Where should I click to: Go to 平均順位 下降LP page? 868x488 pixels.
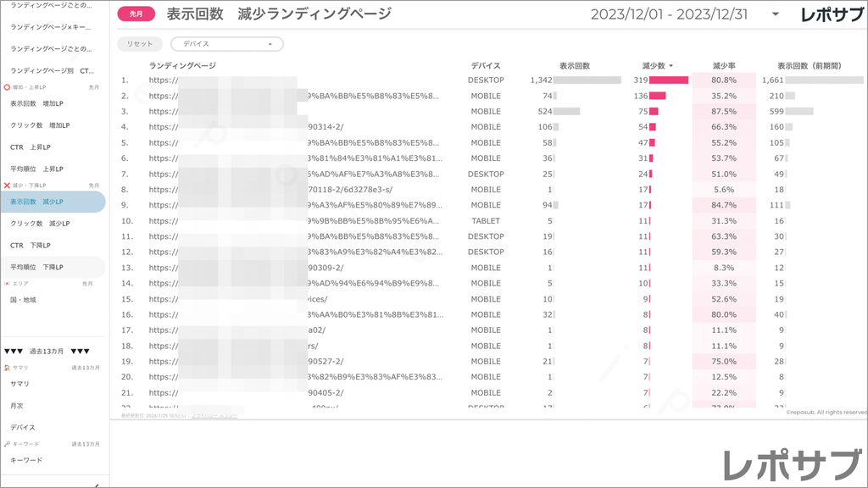[x=40, y=268]
